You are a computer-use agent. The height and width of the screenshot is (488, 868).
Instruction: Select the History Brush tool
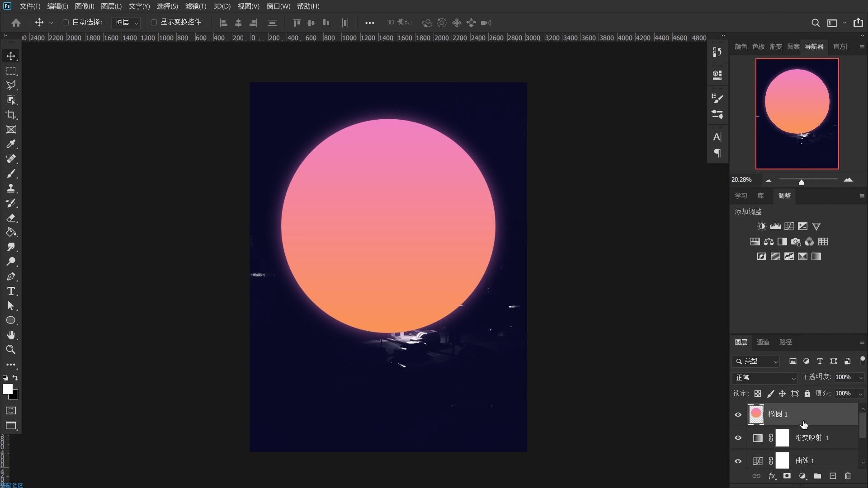pos(11,203)
